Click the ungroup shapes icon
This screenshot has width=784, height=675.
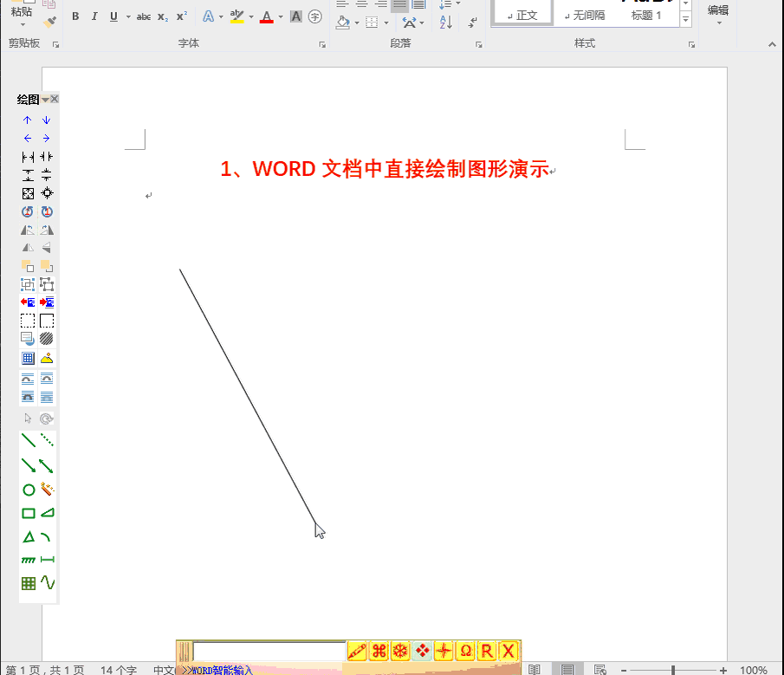[47, 284]
